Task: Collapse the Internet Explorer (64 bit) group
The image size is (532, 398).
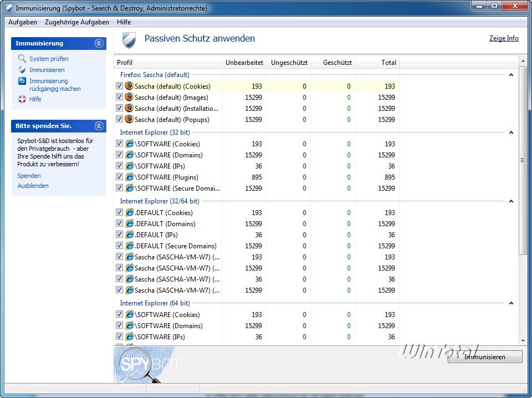Action: coord(511,303)
